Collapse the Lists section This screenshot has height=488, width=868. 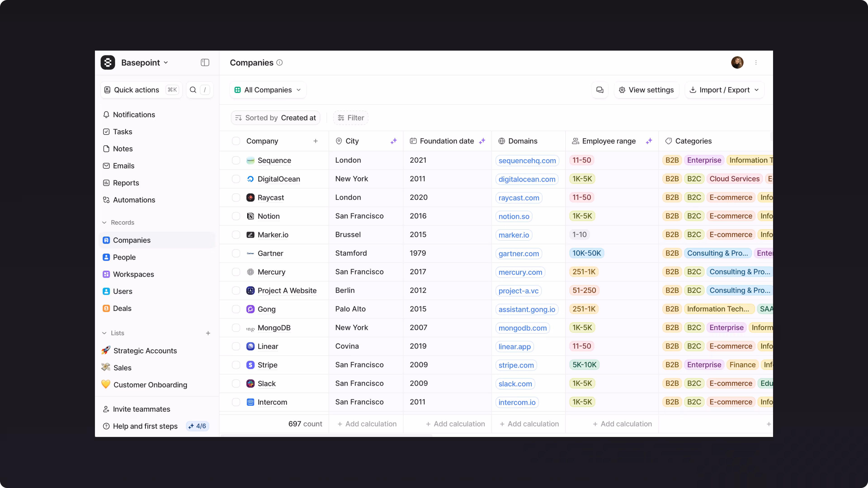pos(113,333)
